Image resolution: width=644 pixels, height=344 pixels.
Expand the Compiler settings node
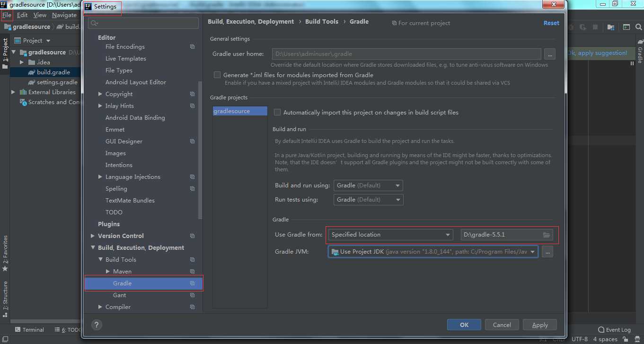click(100, 307)
